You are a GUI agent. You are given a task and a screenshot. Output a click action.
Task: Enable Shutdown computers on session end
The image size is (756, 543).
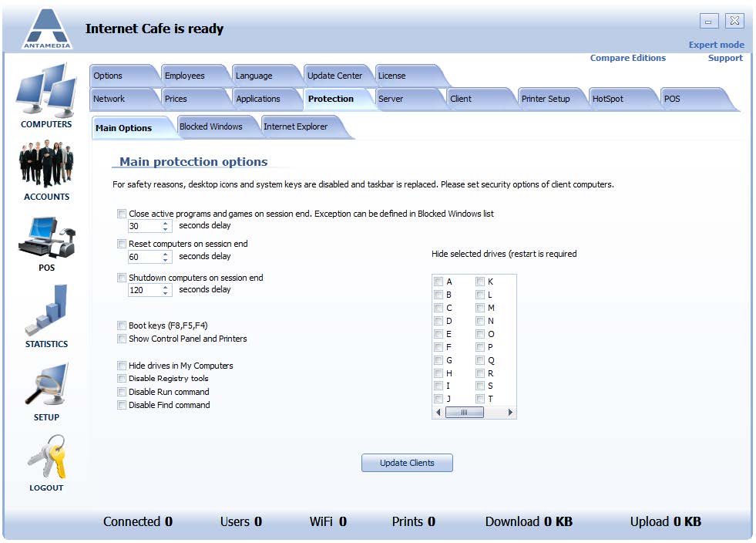tap(122, 278)
